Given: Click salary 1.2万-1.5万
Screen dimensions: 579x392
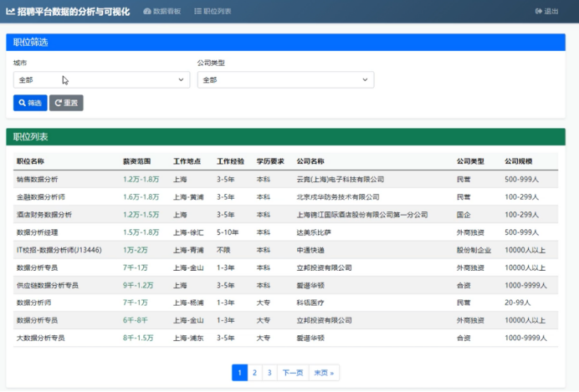Looking at the screenshot, I should 141,215.
